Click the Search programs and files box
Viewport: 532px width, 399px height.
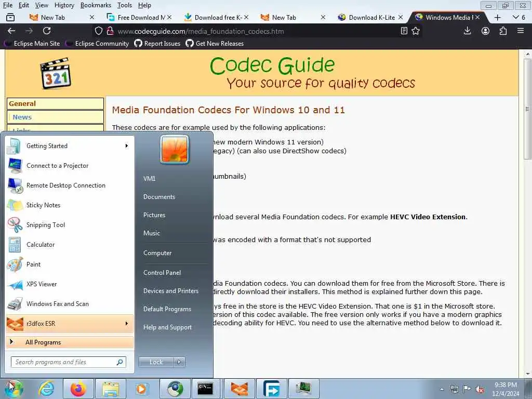pyautogui.click(x=68, y=362)
